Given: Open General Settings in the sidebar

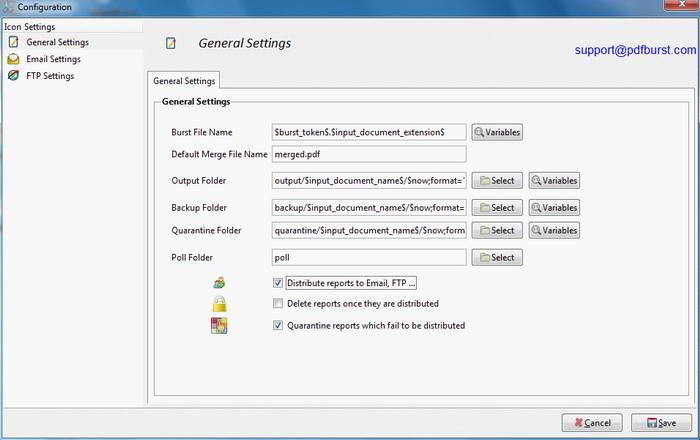Looking at the screenshot, I should 57,42.
